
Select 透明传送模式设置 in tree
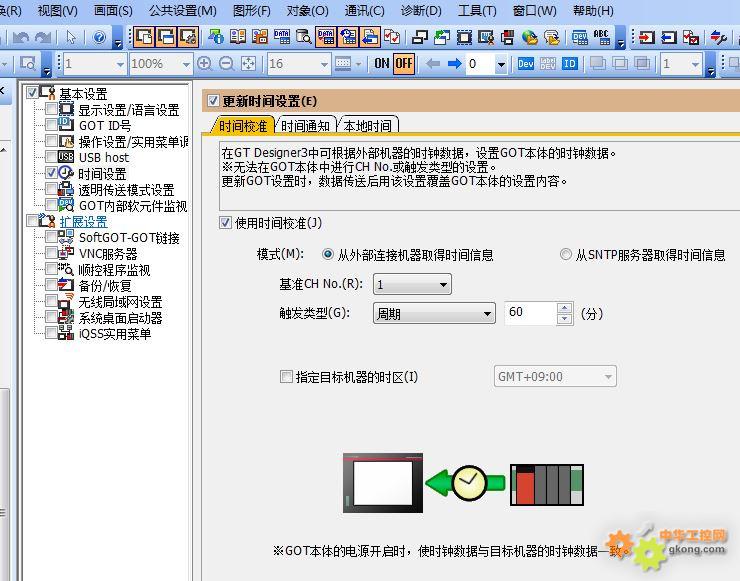coord(126,190)
